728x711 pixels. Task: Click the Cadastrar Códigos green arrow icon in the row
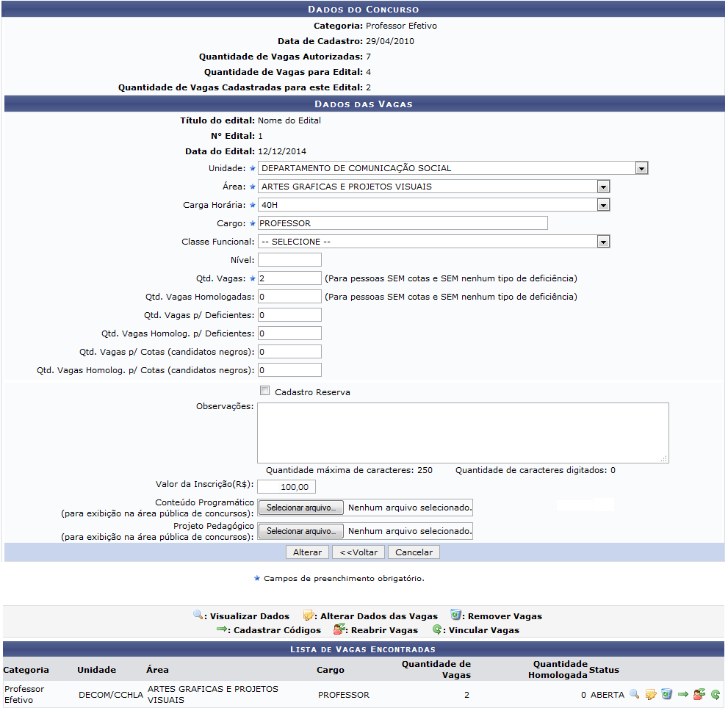click(x=683, y=694)
